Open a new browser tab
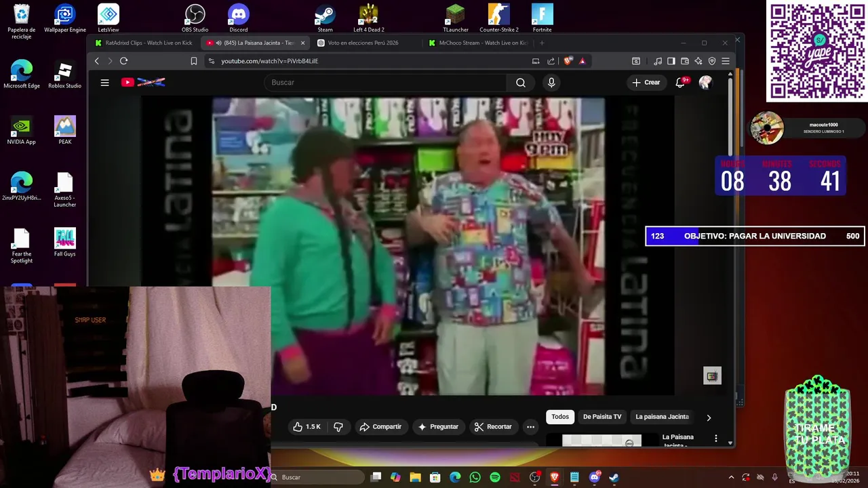 click(542, 43)
